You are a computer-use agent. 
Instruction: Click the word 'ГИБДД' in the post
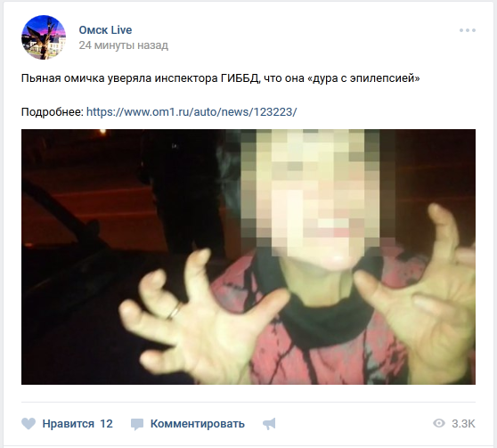click(x=240, y=78)
